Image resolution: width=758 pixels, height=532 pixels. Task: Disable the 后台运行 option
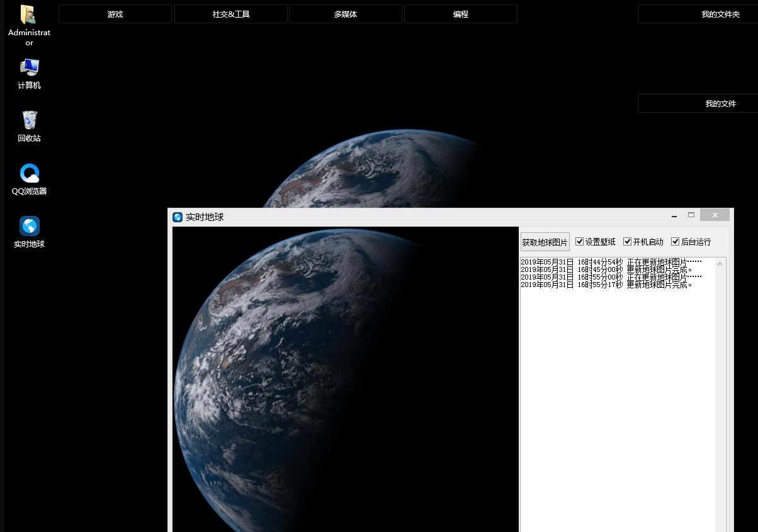pyautogui.click(x=676, y=242)
